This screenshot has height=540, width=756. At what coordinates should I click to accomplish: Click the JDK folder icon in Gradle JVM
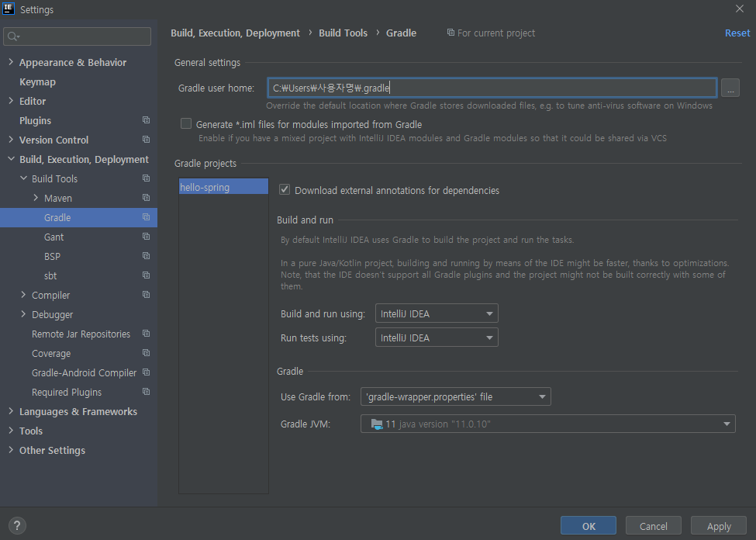coord(377,424)
